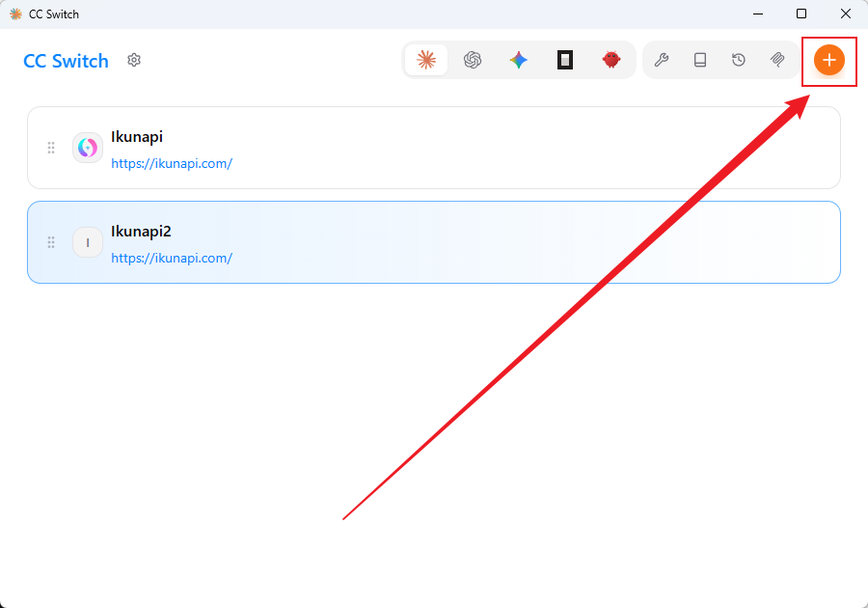Open the book prompts icon

point(700,60)
